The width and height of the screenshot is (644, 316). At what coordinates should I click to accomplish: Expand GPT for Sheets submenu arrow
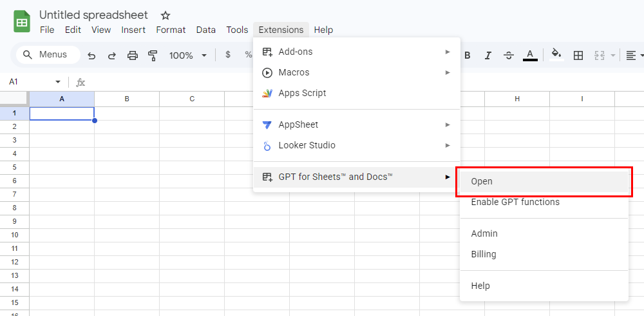[x=448, y=177]
